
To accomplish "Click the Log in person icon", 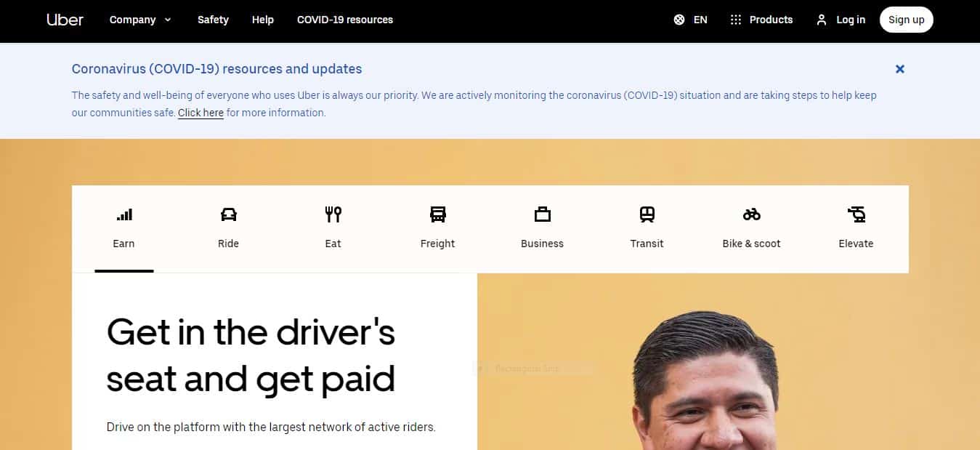I will tap(822, 20).
